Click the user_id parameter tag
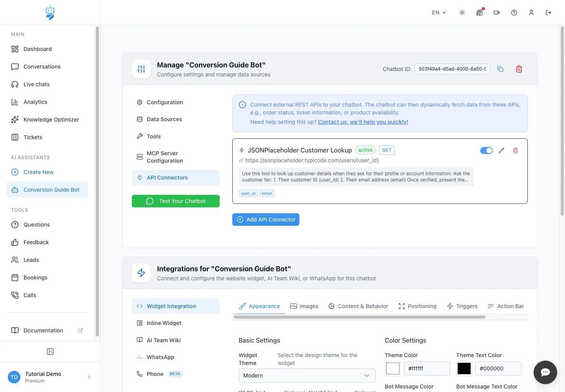 (248, 193)
